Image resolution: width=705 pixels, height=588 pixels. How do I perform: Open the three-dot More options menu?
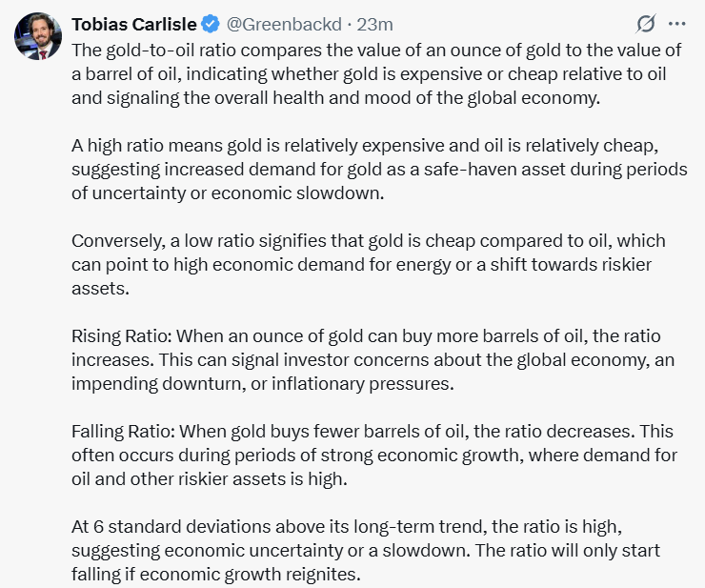(677, 23)
